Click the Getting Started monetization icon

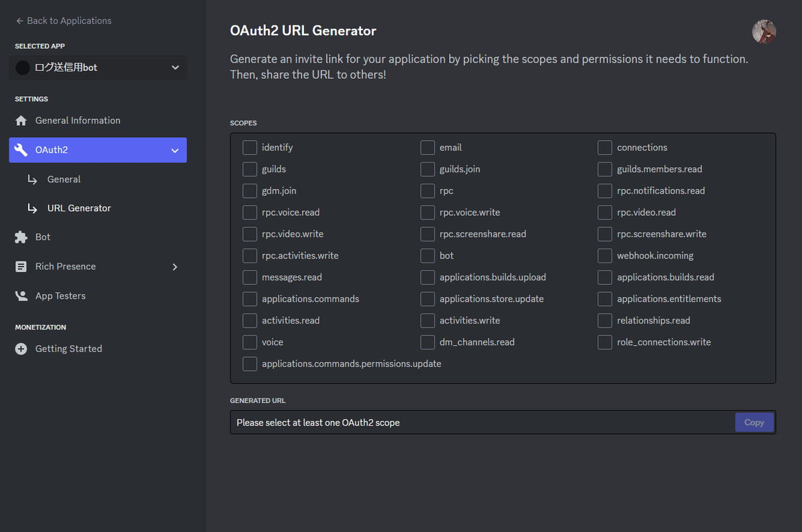20,348
